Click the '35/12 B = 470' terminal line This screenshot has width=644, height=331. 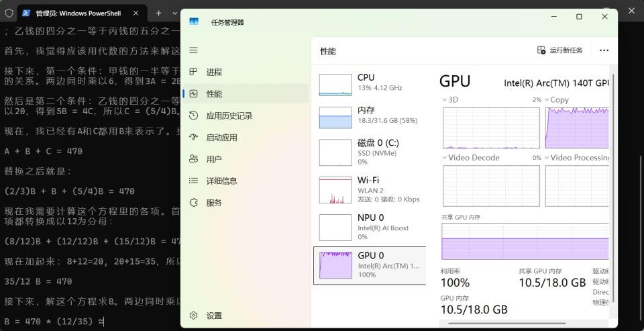pos(38,282)
